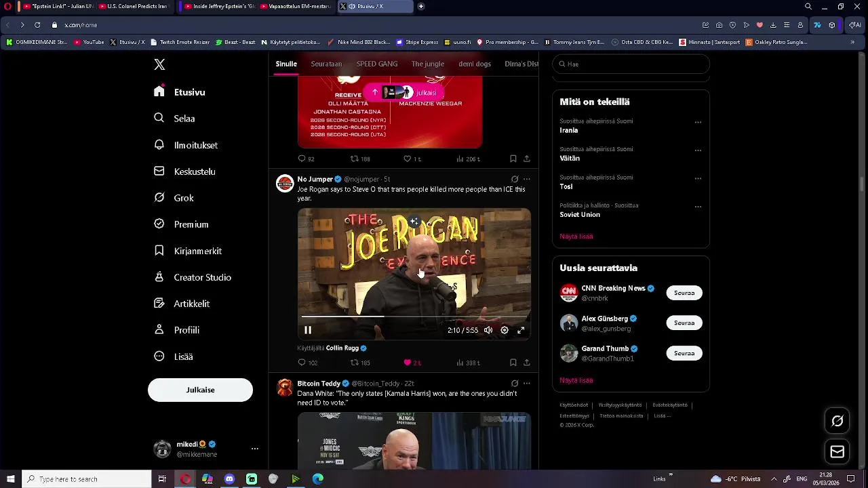This screenshot has width=868, height=488.
Task: Open options for Soviet Union trend
Action: [x=698, y=207]
